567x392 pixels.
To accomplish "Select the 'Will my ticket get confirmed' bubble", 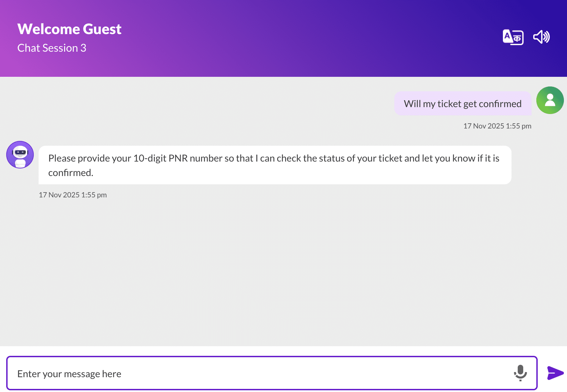I will (x=463, y=103).
